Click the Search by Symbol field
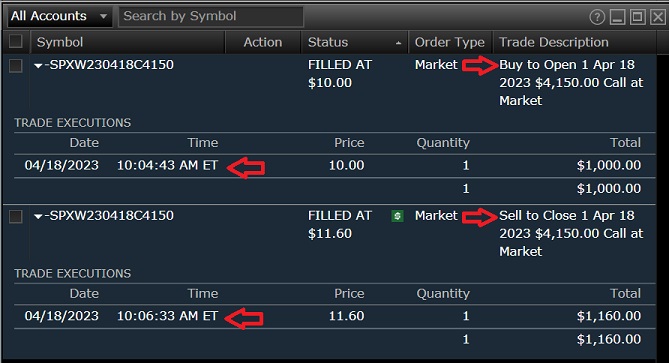 pos(211,16)
